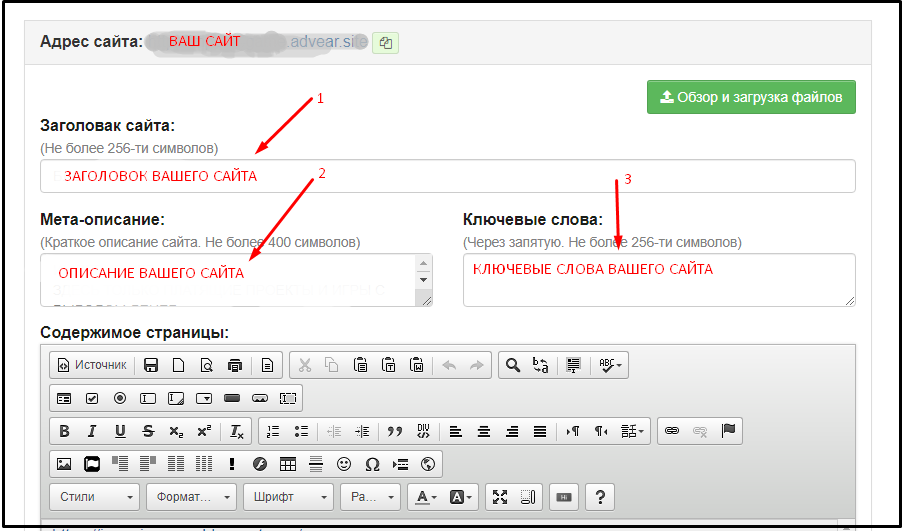Apply Block Quote formatting
Viewport: 903px width, 531px height.
point(394,431)
